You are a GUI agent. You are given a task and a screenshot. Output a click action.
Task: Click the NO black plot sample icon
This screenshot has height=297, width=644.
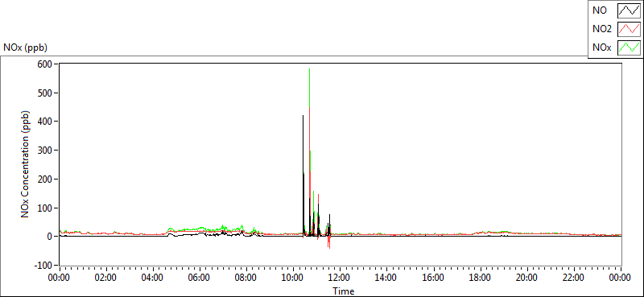[630, 10]
